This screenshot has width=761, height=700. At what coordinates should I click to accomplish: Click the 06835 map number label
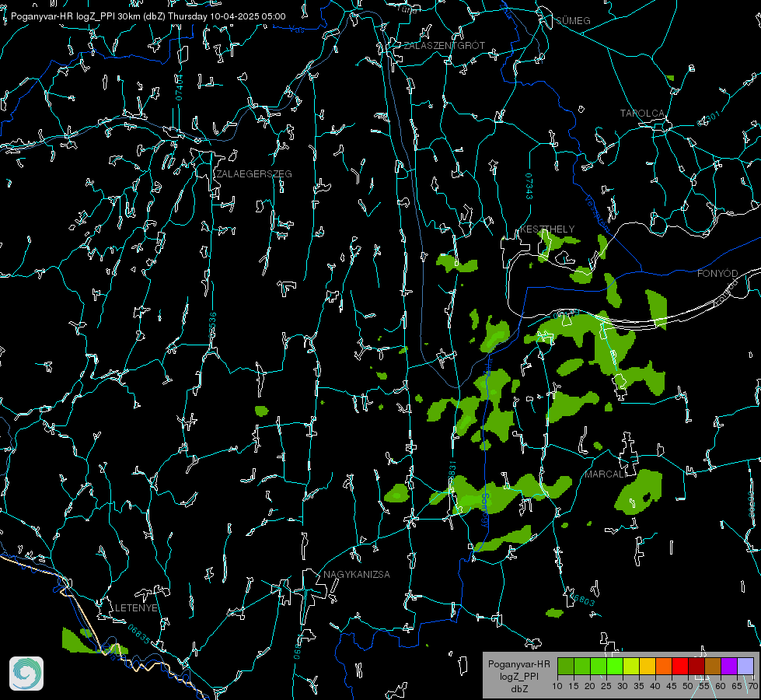[139, 634]
